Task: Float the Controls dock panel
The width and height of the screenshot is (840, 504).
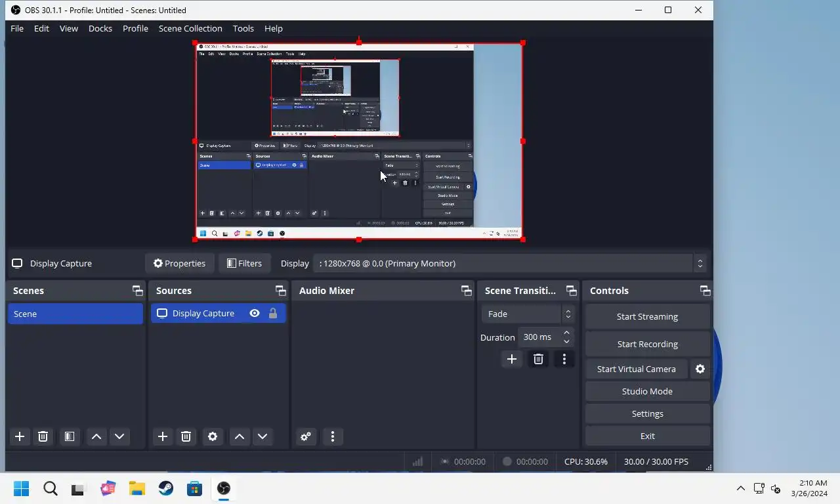Action: click(x=705, y=291)
